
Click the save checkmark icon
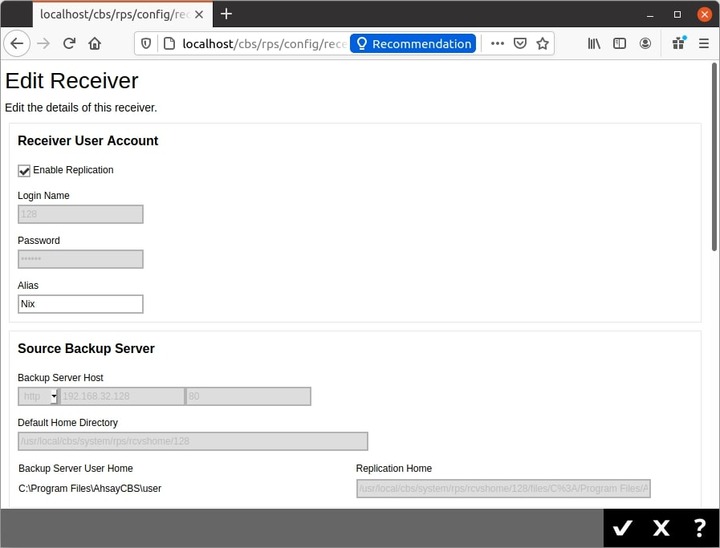pos(623,528)
